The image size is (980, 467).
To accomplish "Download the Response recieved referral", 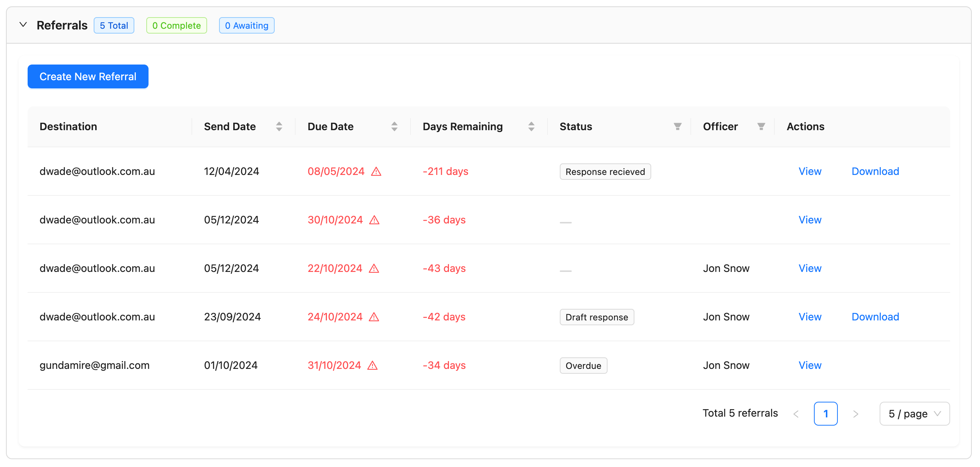I will pos(875,172).
